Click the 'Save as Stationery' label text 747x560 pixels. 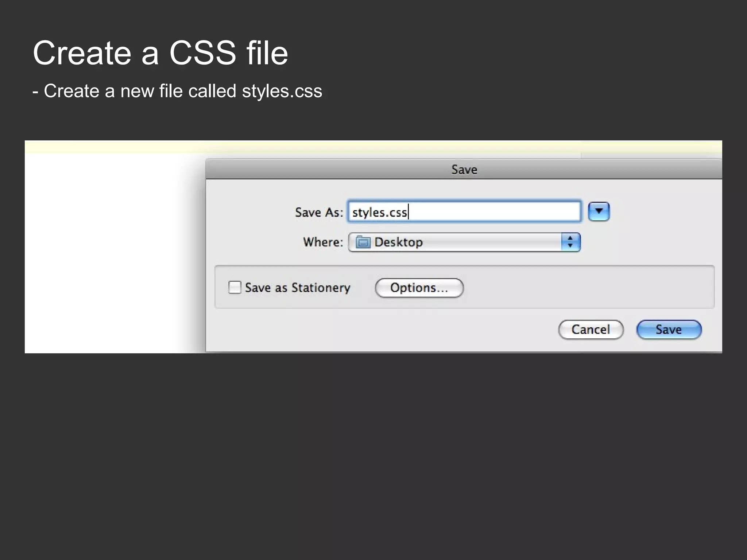coord(298,288)
